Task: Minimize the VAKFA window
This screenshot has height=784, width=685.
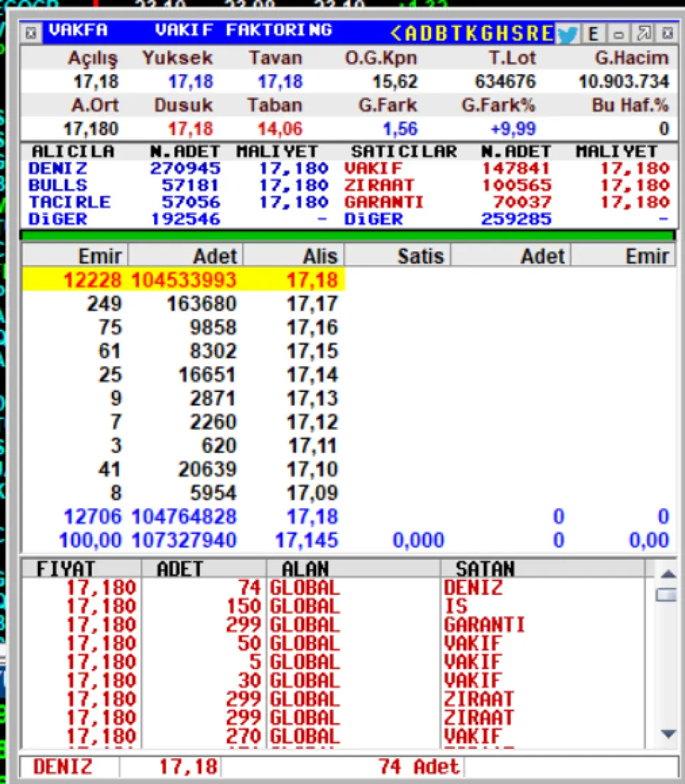Action: coord(619,34)
